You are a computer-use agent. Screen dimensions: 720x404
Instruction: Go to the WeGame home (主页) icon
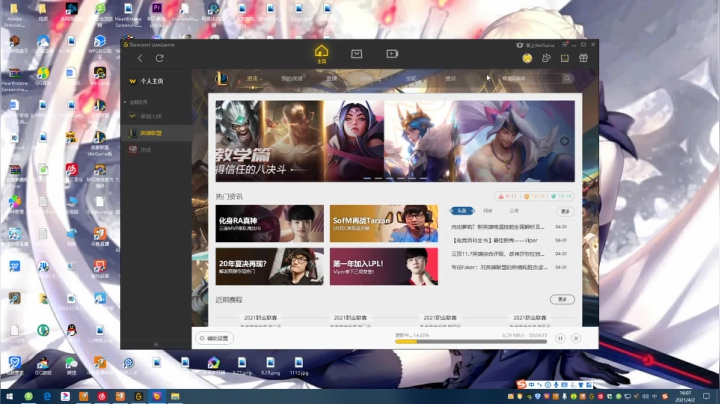point(321,54)
